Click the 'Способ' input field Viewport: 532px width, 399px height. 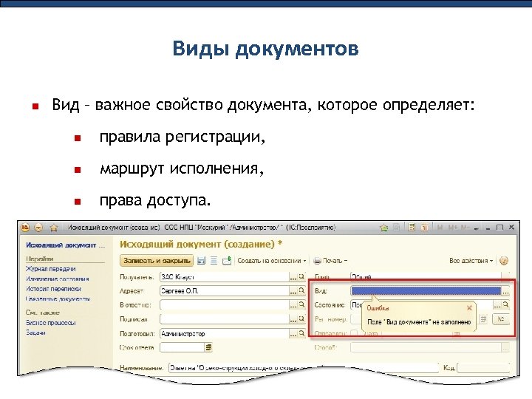426,347
